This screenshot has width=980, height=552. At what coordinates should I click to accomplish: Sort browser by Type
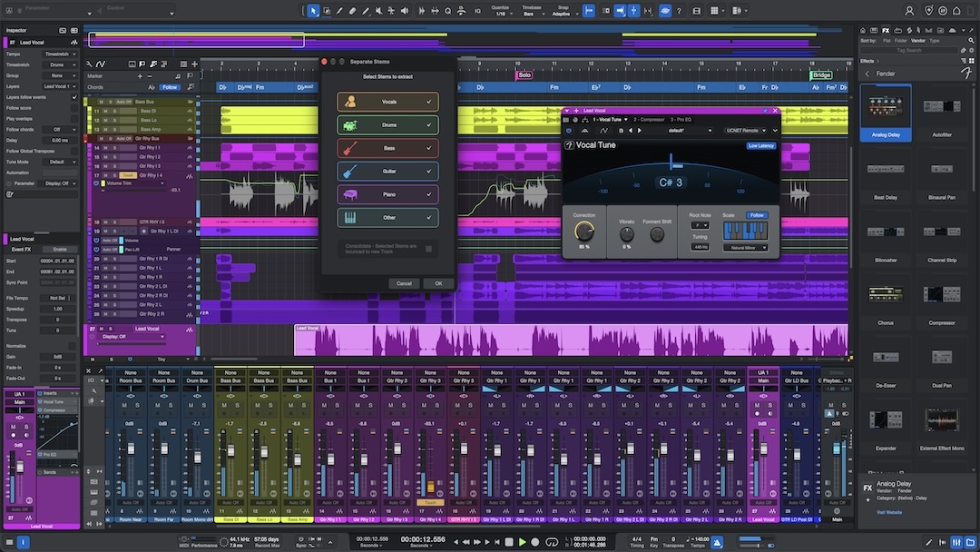tap(935, 41)
